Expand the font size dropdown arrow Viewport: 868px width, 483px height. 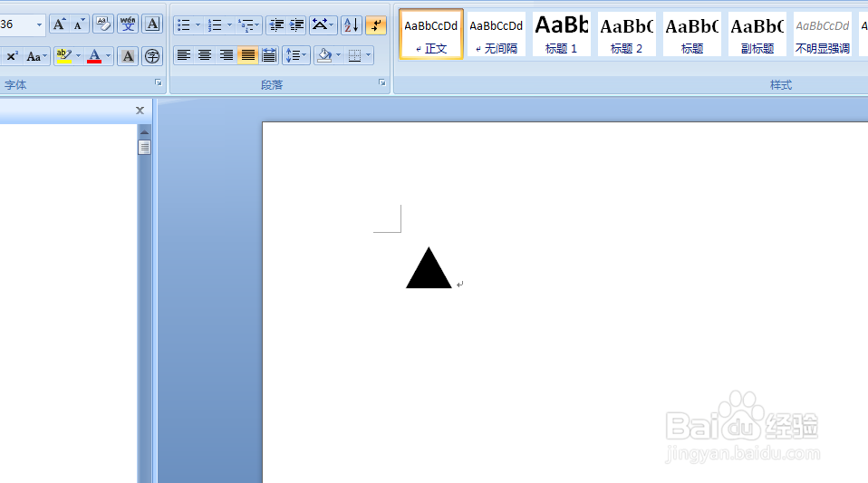[39, 24]
